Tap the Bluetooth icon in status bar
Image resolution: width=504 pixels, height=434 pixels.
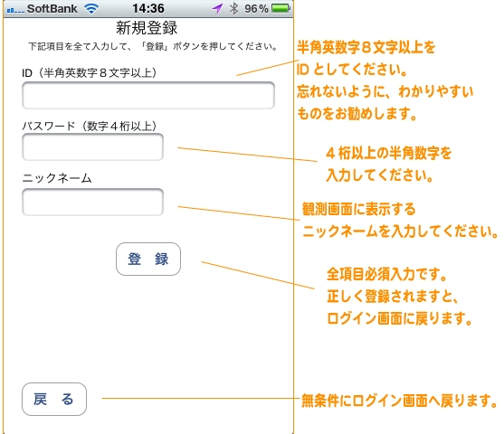coord(233,8)
